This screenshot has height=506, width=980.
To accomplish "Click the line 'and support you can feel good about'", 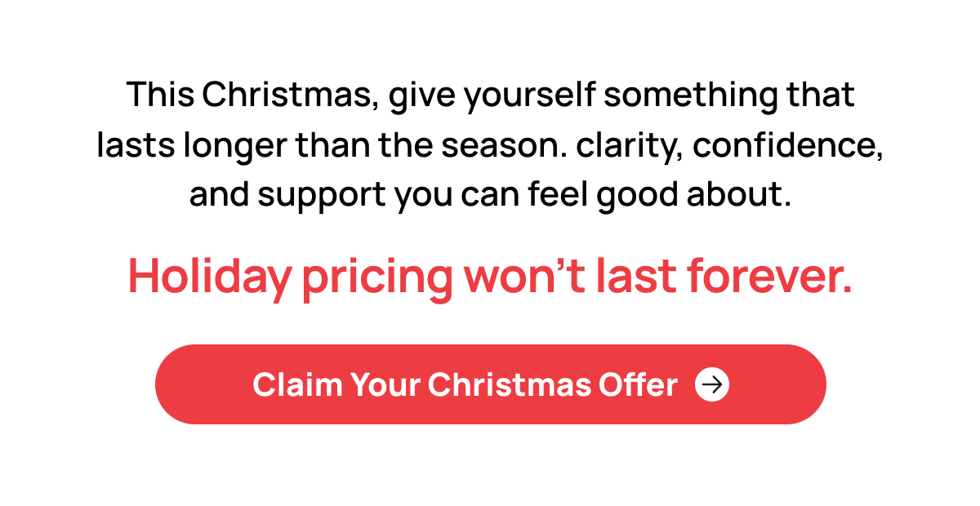I will pos(490,193).
